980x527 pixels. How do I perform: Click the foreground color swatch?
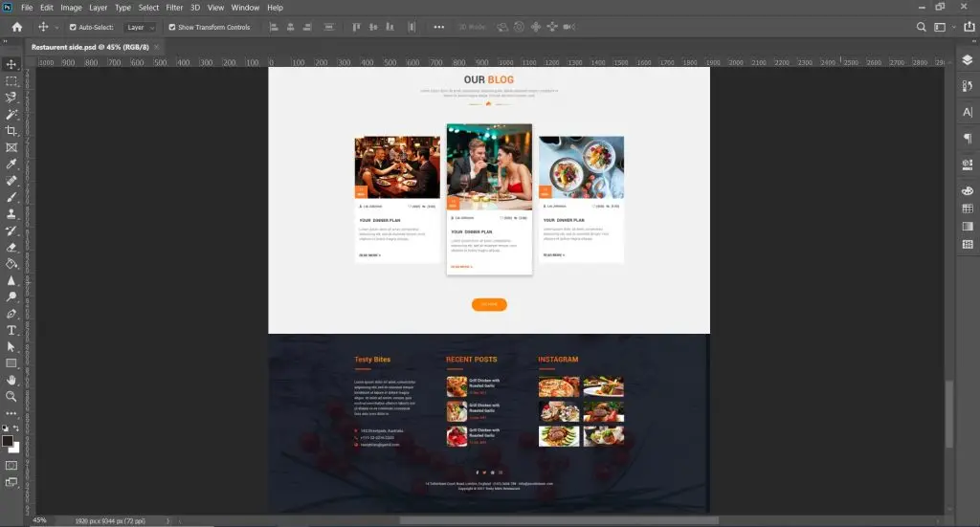pyautogui.click(x=8, y=441)
